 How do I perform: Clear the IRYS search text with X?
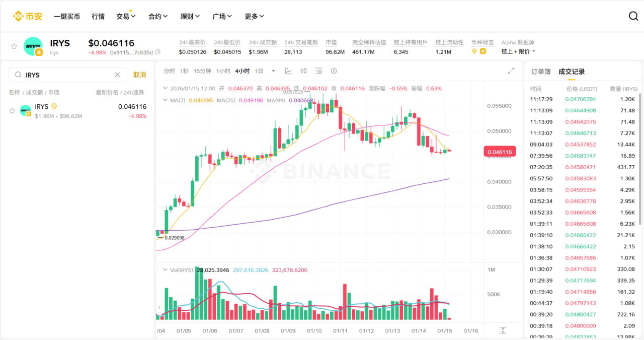(x=117, y=75)
